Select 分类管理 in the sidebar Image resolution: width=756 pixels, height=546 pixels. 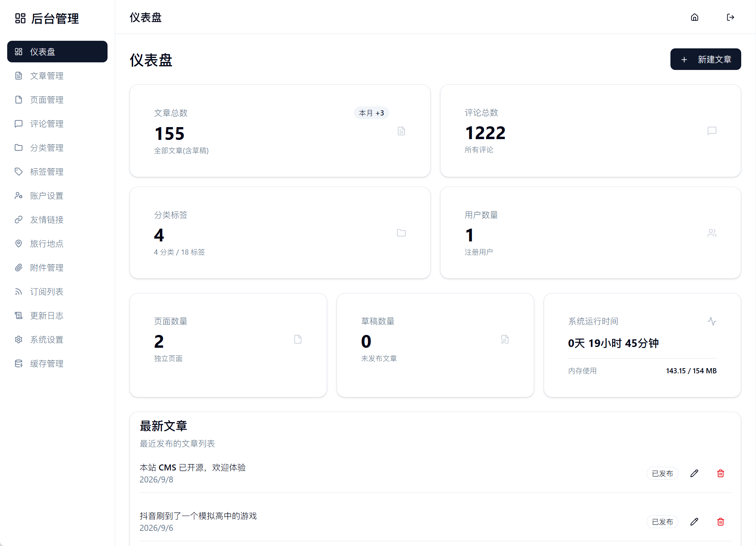coord(57,147)
